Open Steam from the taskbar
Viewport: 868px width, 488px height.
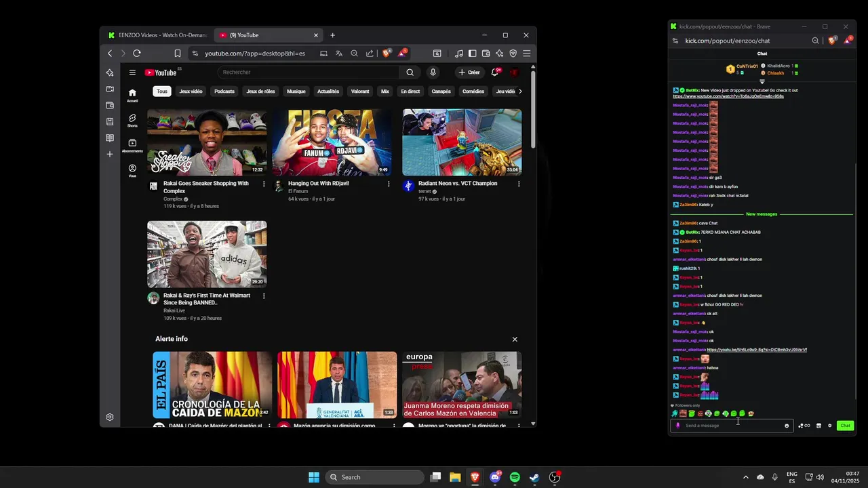coord(534,477)
